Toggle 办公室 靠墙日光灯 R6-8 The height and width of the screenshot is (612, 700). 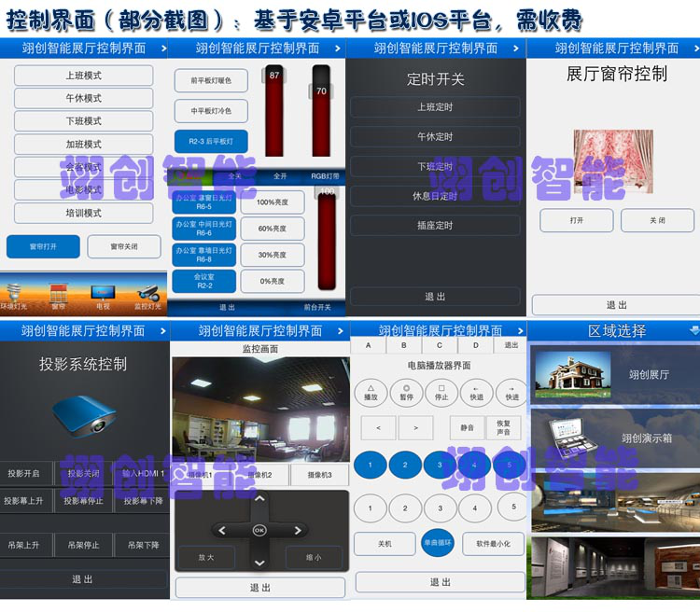point(204,255)
